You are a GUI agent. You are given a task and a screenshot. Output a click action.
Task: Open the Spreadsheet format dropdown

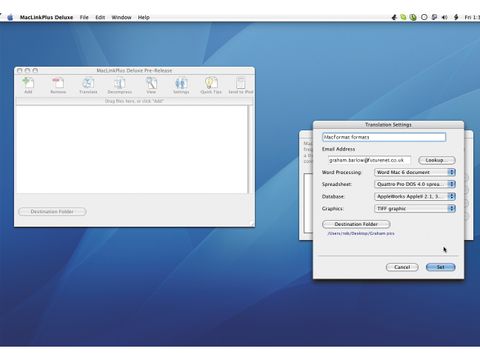(x=415, y=184)
